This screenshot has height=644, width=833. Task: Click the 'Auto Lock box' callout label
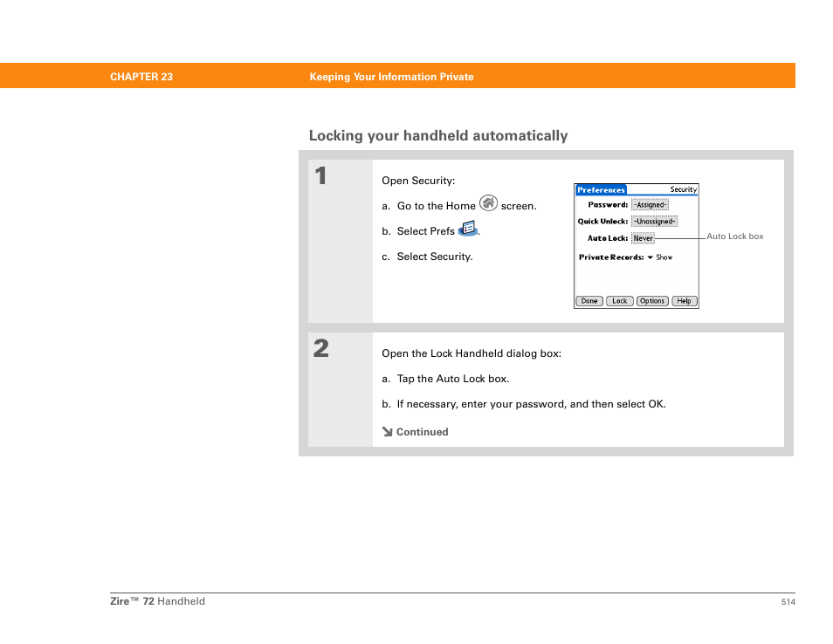tap(734, 236)
